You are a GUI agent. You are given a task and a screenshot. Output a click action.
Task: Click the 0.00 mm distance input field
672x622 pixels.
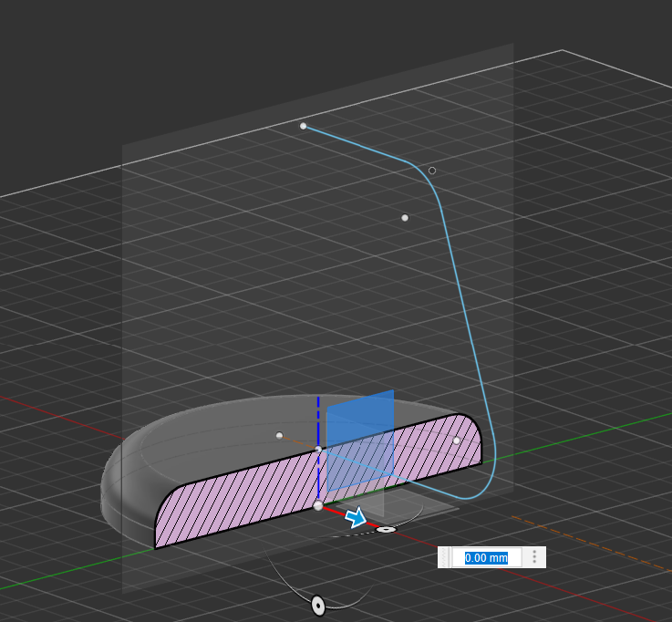coord(487,557)
